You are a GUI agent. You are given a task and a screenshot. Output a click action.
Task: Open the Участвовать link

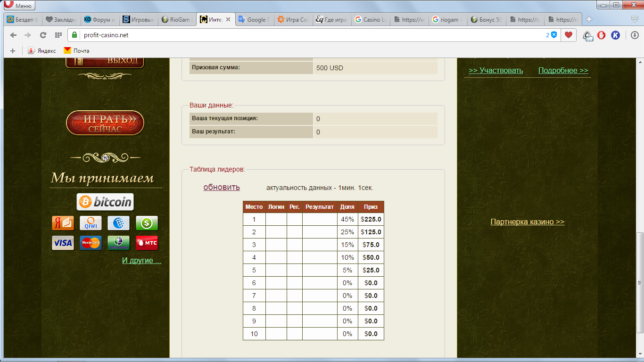496,70
